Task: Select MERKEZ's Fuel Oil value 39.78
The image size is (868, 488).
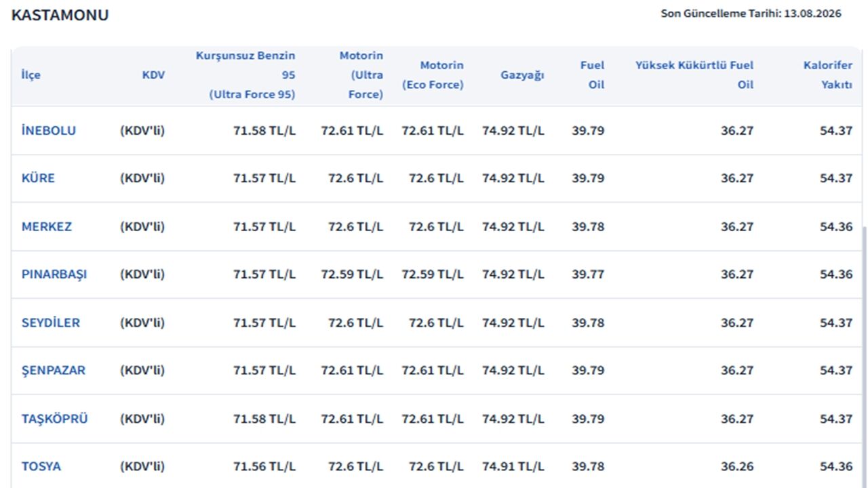Action: coord(588,226)
